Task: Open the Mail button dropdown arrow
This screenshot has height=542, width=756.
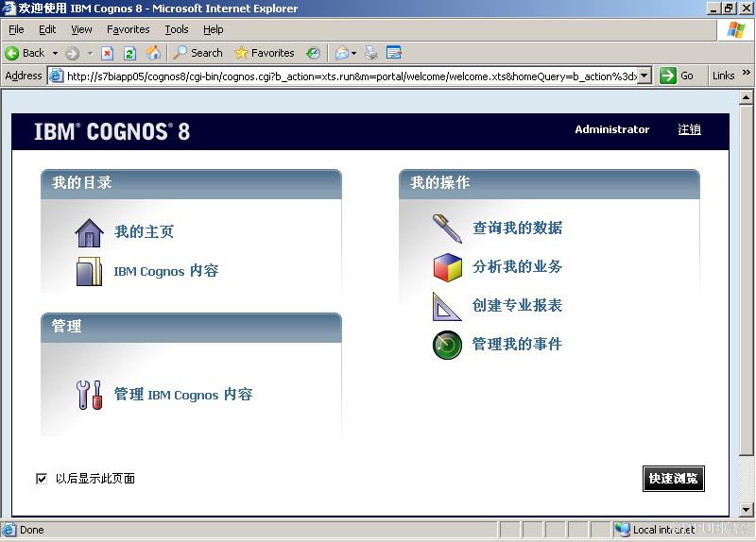Action: pos(353,53)
